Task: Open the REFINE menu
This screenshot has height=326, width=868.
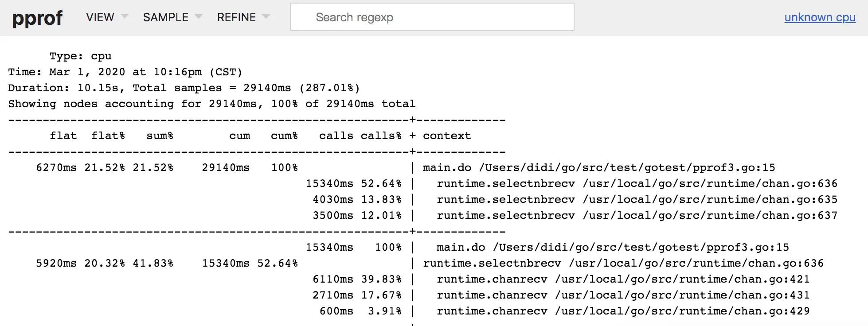Action: coord(236,17)
